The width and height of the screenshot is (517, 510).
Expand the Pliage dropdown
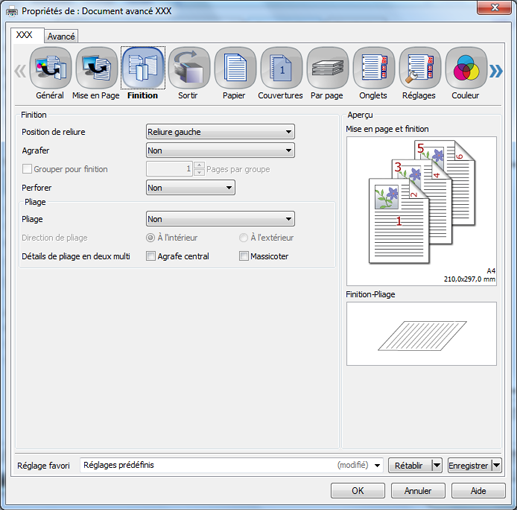pyautogui.click(x=220, y=219)
